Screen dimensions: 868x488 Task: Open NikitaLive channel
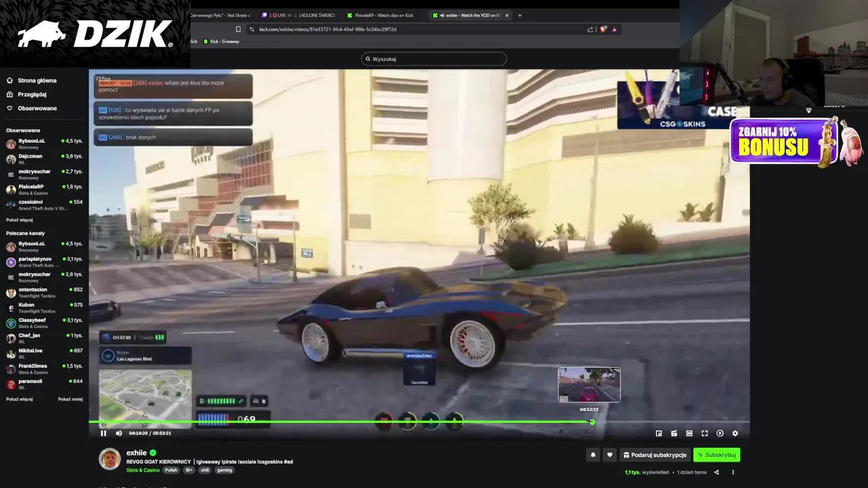pyautogui.click(x=44, y=353)
